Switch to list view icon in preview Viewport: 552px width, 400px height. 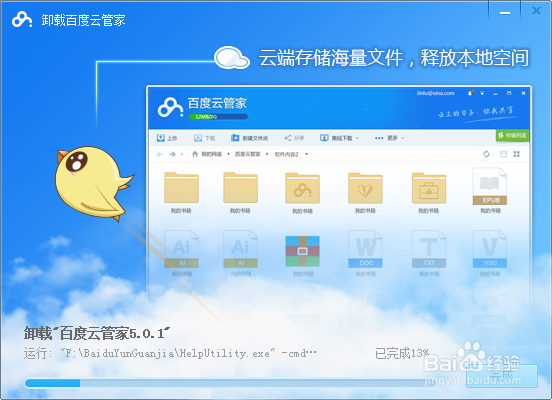504,154
